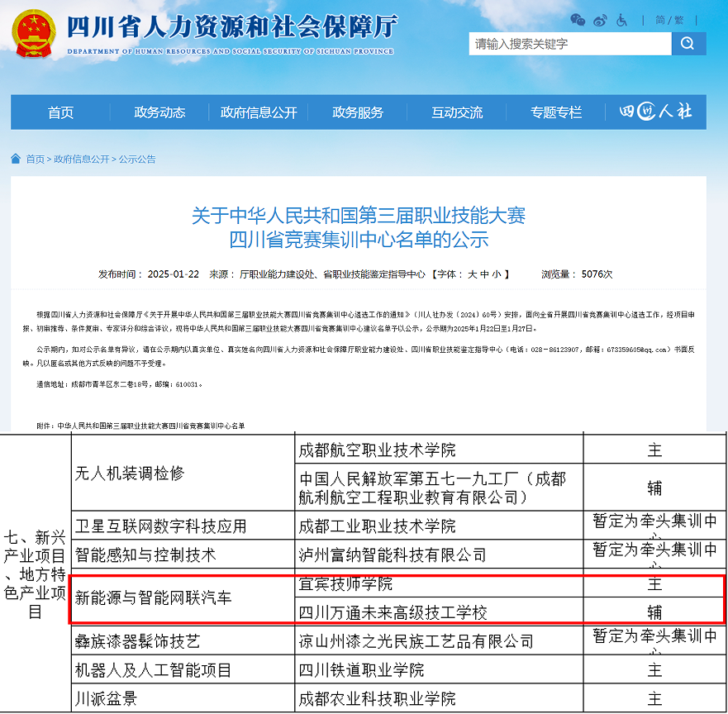Screen dimensions: 728x714
Task: Set font size to medium (中)
Action: click(484, 274)
